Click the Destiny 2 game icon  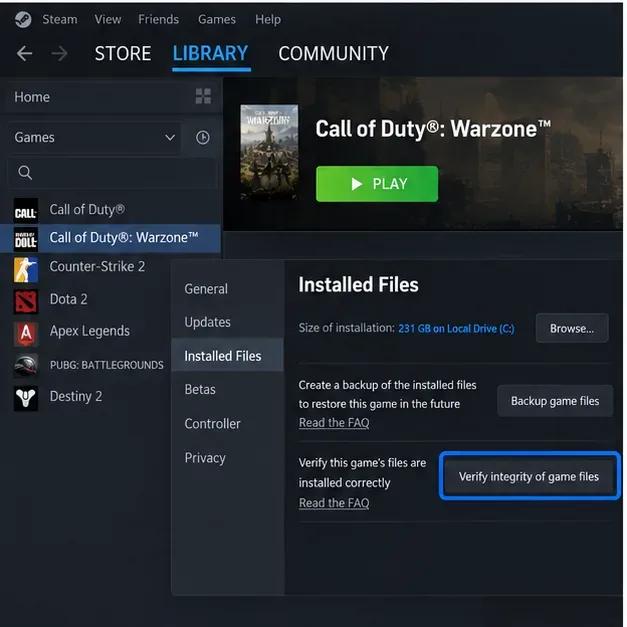pos(26,398)
